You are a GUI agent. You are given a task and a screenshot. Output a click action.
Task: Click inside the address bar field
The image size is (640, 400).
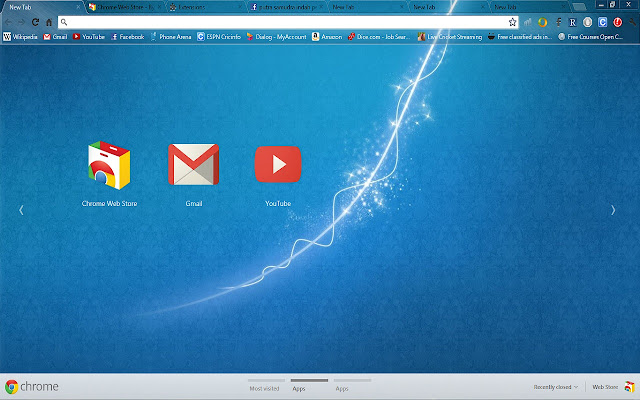tap(288, 22)
